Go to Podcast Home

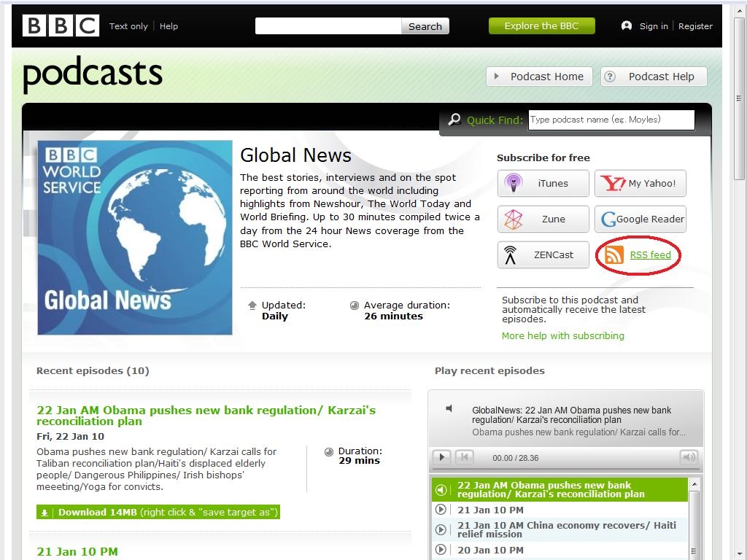coord(539,76)
